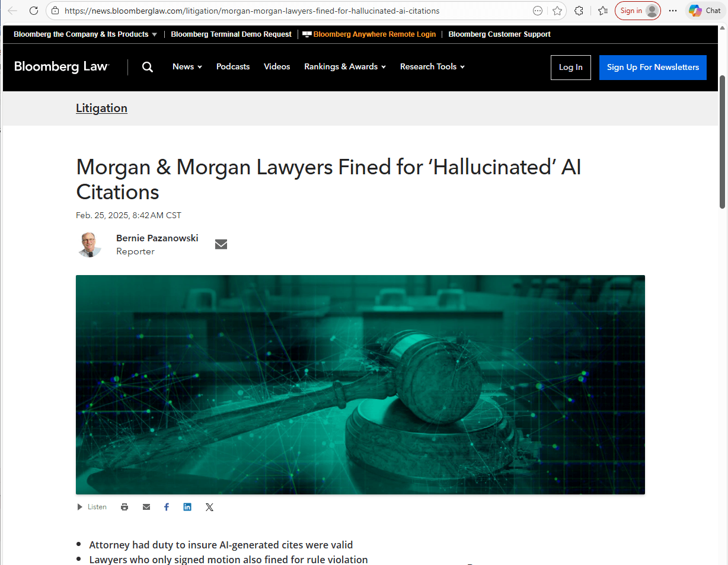Open the search magnifier icon

pos(148,67)
